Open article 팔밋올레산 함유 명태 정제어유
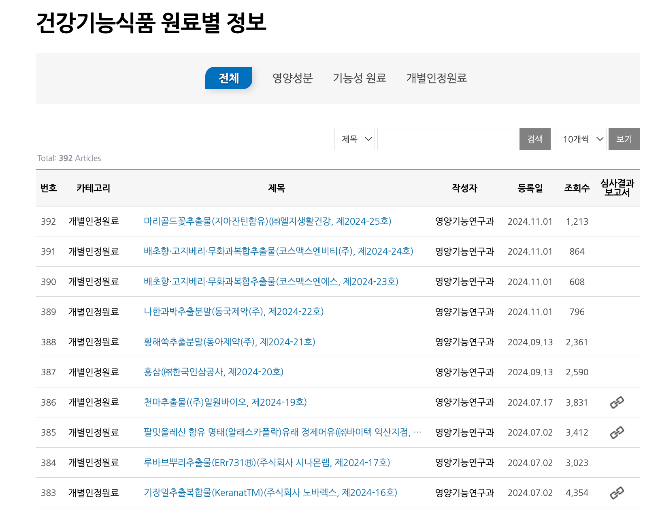This screenshot has height=519, width=660. tap(282, 432)
